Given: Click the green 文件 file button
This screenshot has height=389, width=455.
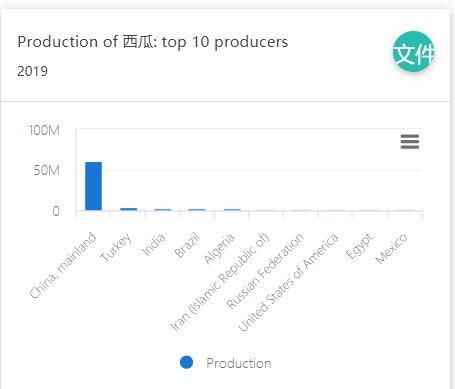Looking at the screenshot, I should pyautogui.click(x=414, y=52).
